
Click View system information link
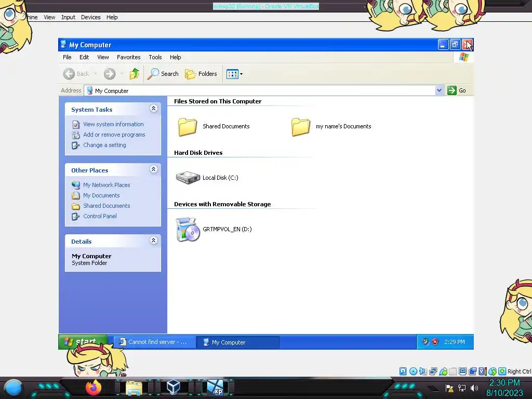pos(113,124)
